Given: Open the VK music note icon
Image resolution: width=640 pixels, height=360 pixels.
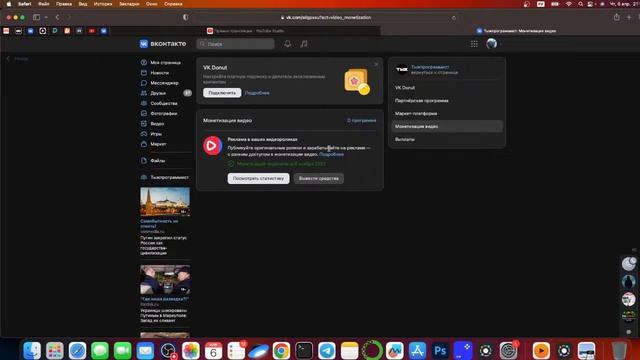Looking at the screenshot, I should [x=304, y=44].
